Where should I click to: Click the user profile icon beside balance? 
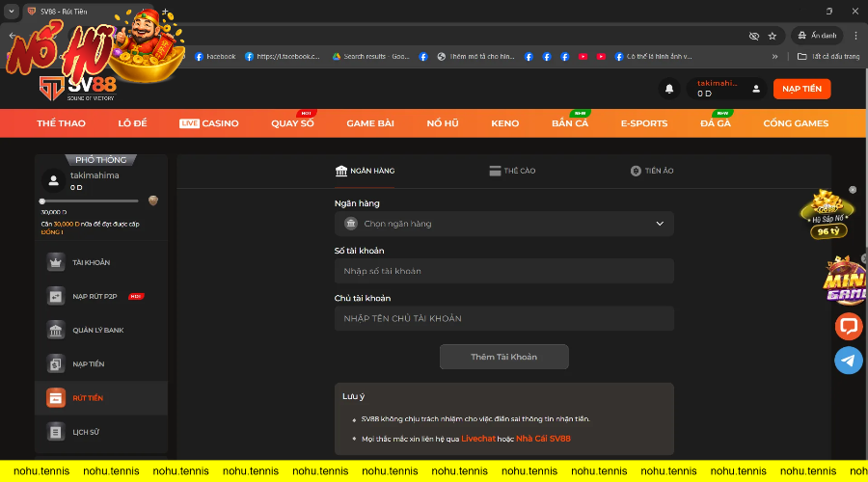pos(756,89)
